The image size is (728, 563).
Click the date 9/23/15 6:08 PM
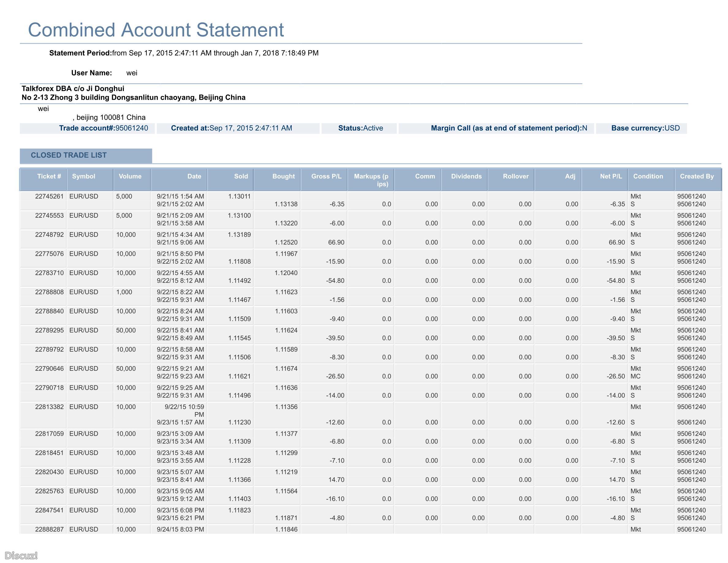tap(180, 510)
